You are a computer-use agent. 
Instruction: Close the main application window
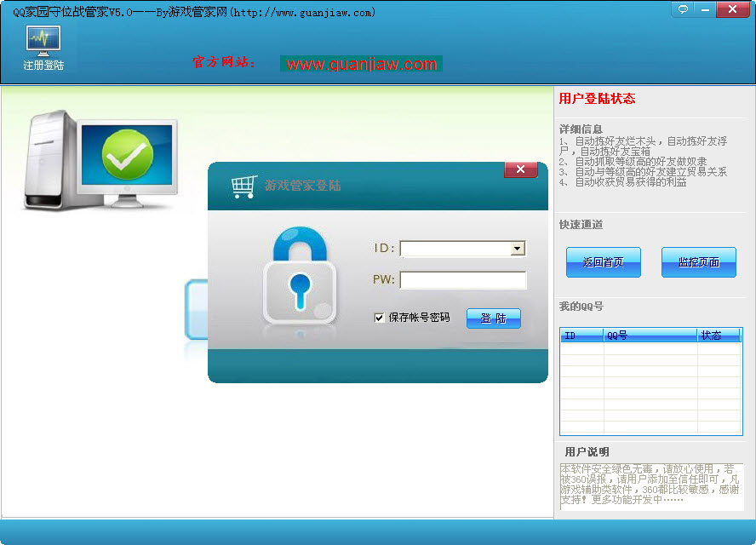[x=732, y=9]
